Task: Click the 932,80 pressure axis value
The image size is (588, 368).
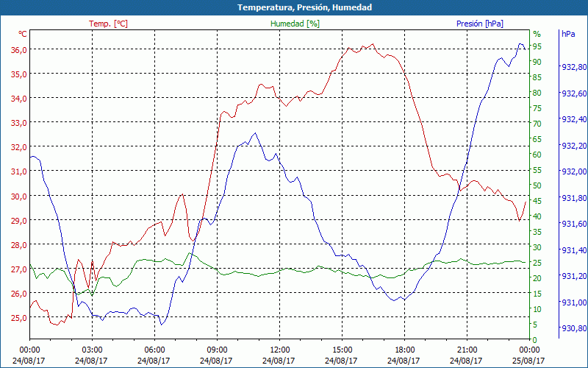Action: tap(574, 67)
